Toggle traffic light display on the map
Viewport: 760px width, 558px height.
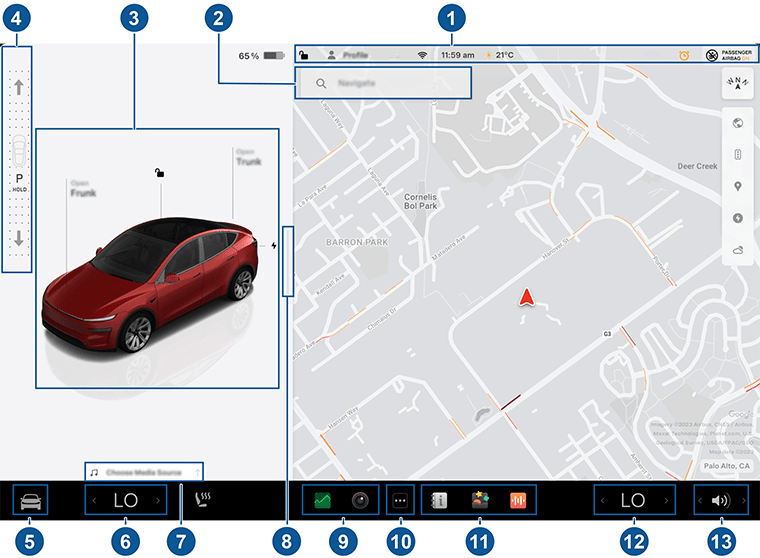point(739,155)
